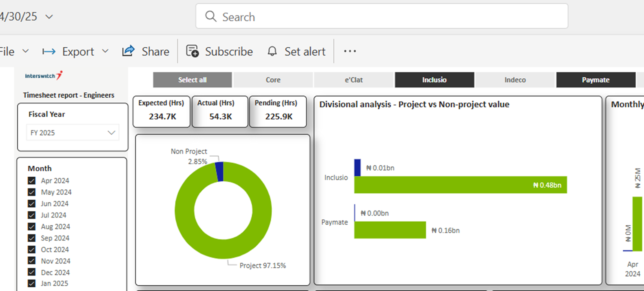Image resolution: width=644 pixels, height=291 pixels.
Task: Click the Subscribe icon
Action: click(x=192, y=51)
